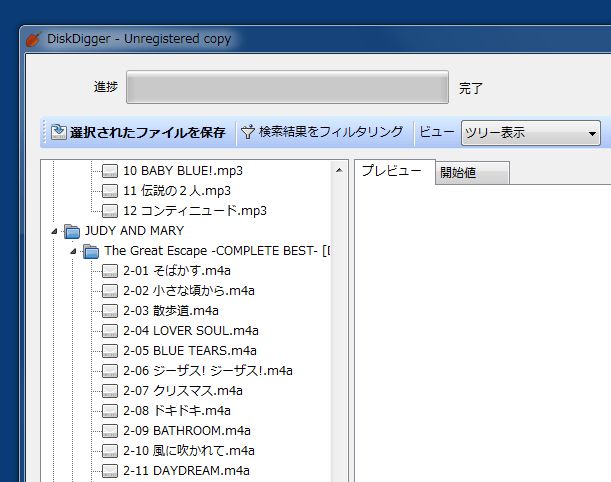611x482 pixels.
Task: Select 2-07 クリスマス.m4a file name
Action: (183, 391)
